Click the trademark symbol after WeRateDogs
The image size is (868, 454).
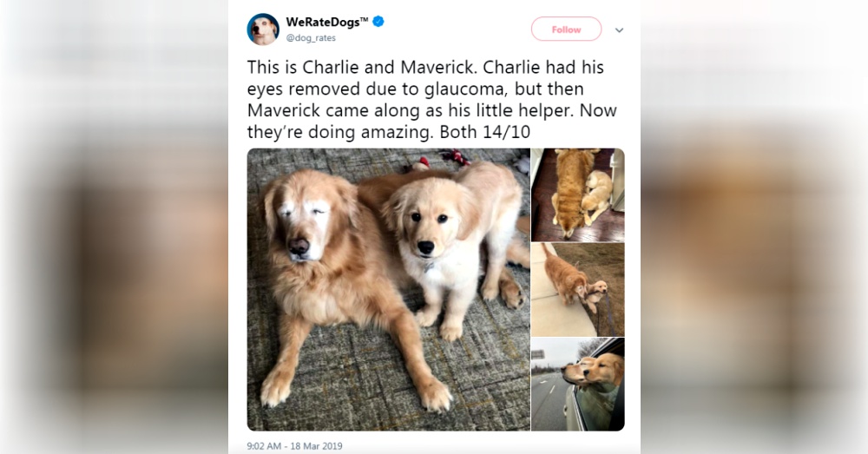point(365,20)
